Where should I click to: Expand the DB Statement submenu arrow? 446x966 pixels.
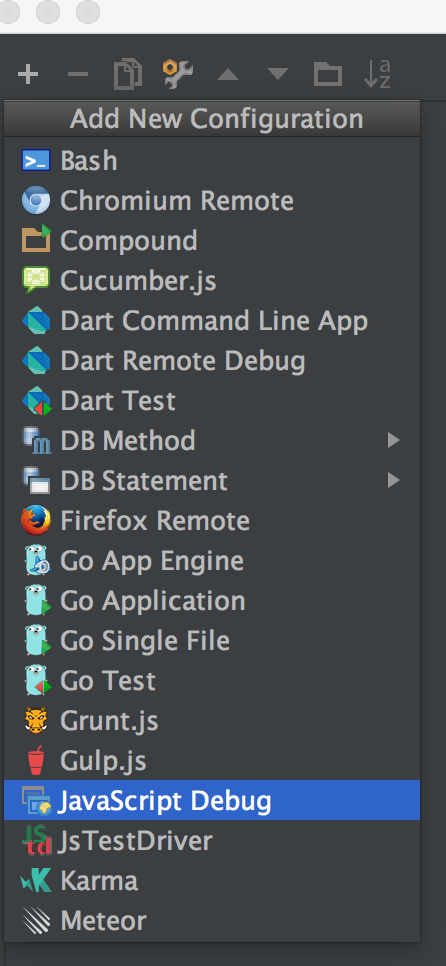394,481
